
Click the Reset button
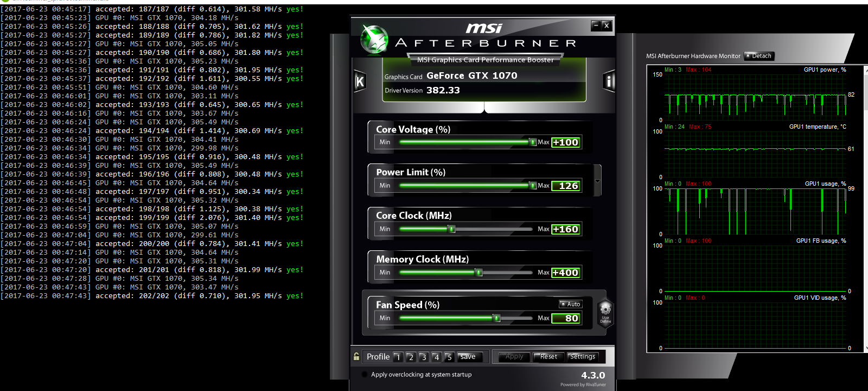point(548,357)
